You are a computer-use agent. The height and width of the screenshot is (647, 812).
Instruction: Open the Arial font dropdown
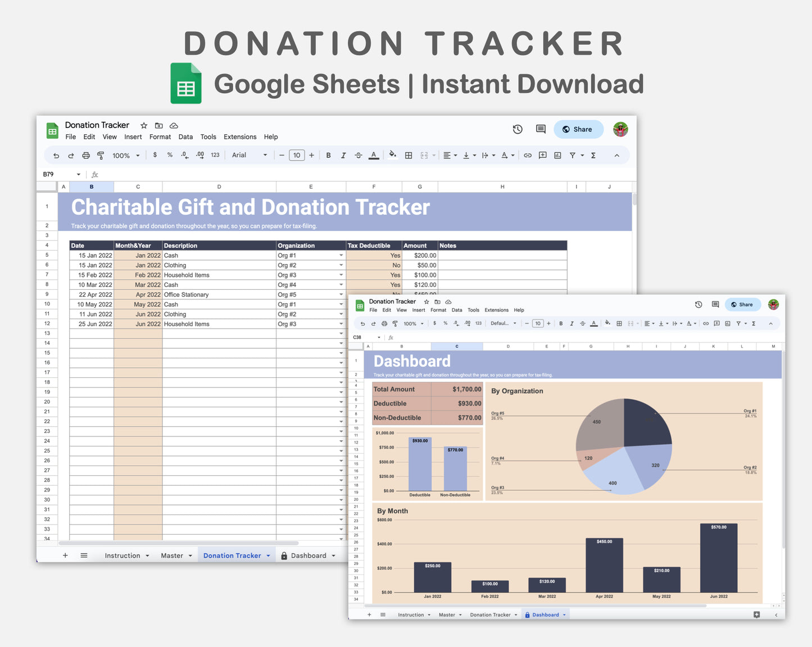click(x=247, y=155)
